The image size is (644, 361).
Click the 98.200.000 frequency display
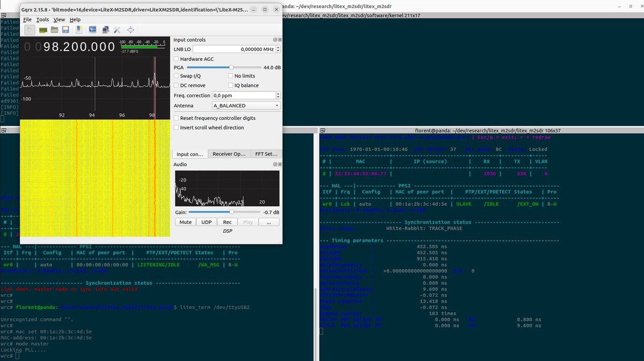(78, 47)
